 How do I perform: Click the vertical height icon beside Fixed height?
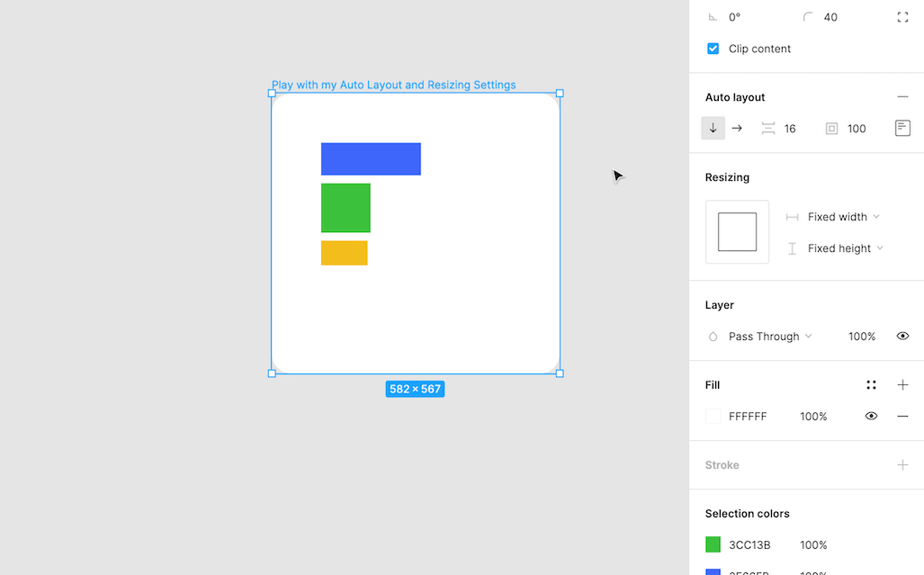tap(792, 248)
